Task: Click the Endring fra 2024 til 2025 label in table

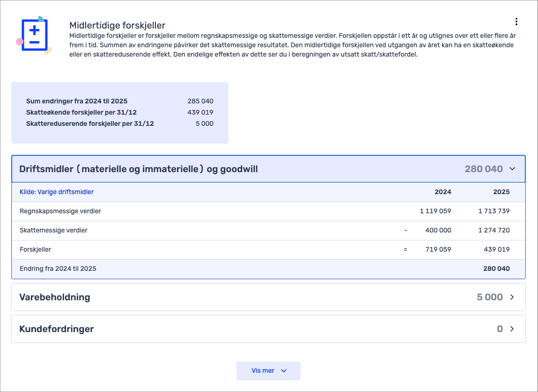Action: pos(58,269)
